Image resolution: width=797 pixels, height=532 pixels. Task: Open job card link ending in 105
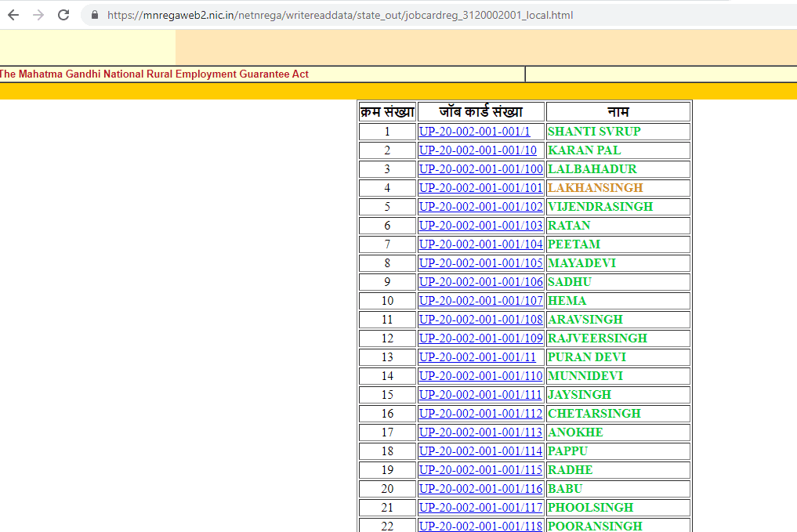click(x=480, y=263)
